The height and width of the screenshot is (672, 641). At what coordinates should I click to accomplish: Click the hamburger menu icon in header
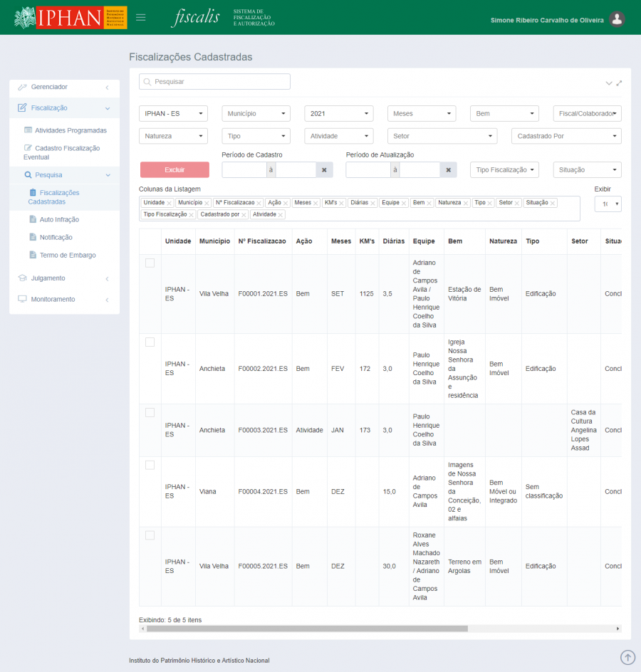141,18
